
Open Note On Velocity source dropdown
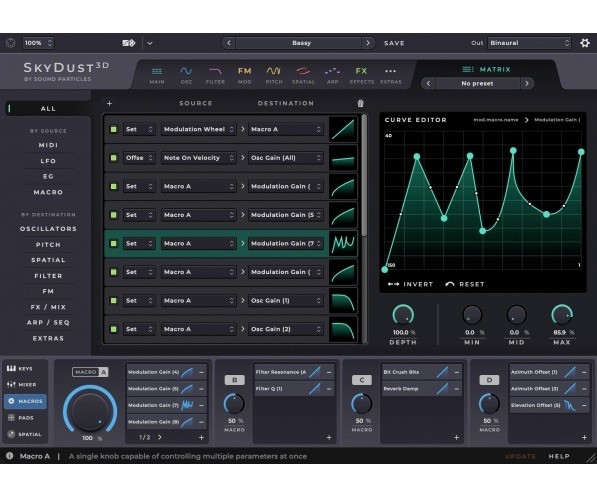198,158
